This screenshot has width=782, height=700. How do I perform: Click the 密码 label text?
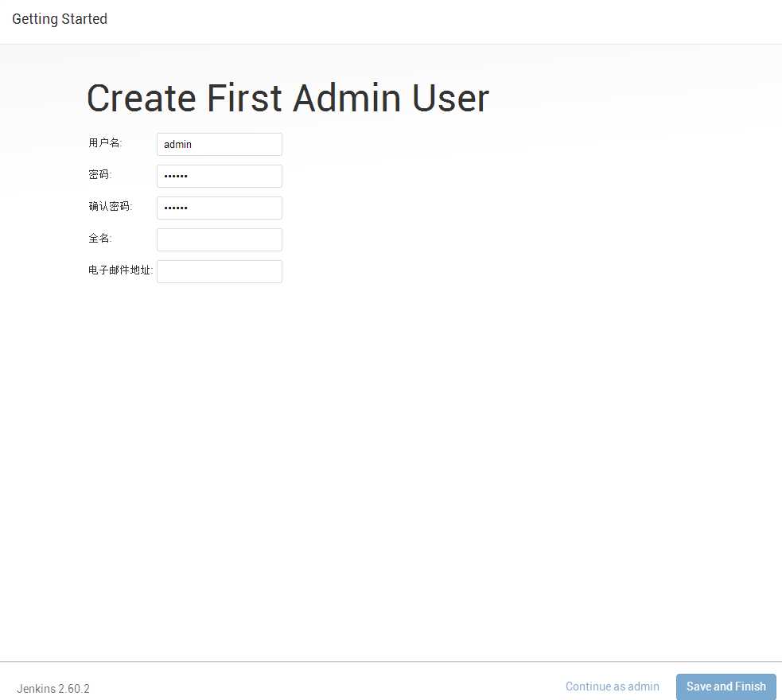pyautogui.click(x=99, y=174)
